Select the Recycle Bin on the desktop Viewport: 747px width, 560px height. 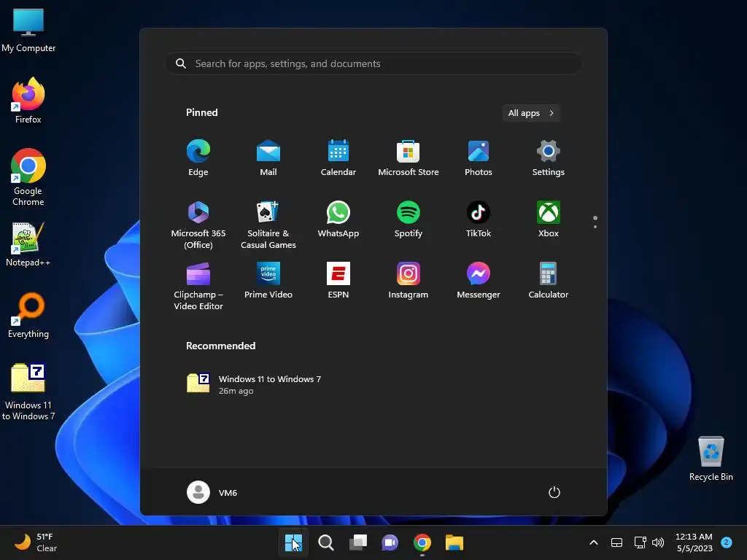coord(711,458)
